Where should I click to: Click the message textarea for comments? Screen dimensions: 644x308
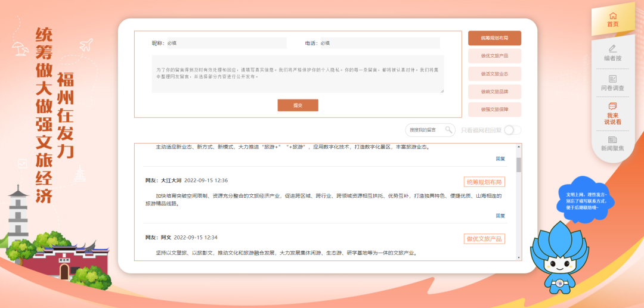point(298,74)
